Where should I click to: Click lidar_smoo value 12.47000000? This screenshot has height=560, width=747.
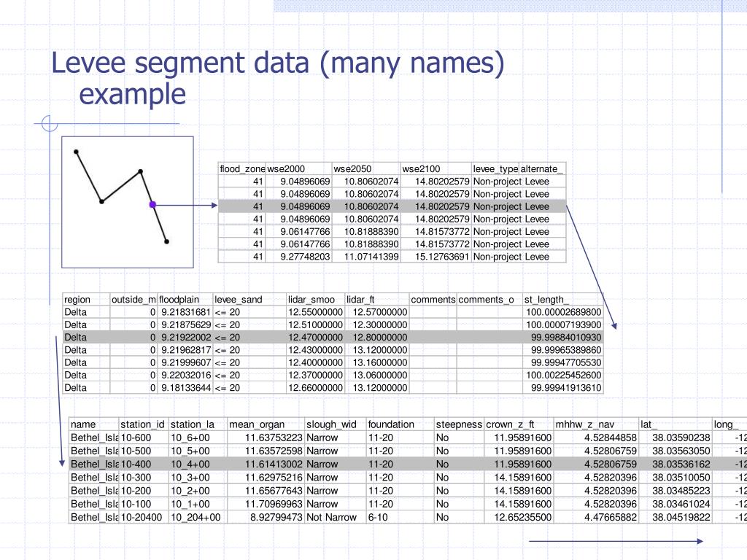click(x=315, y=337)
